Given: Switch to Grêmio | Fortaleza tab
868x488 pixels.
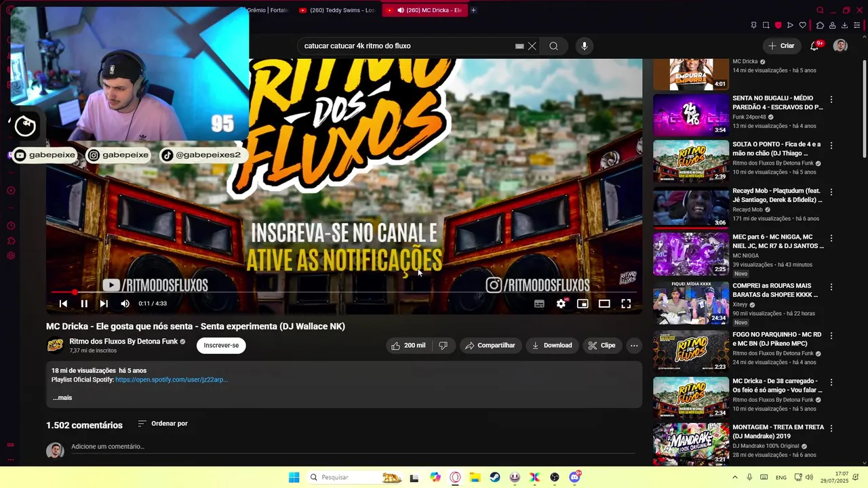Looking at the screenshot, I should 268,10.
